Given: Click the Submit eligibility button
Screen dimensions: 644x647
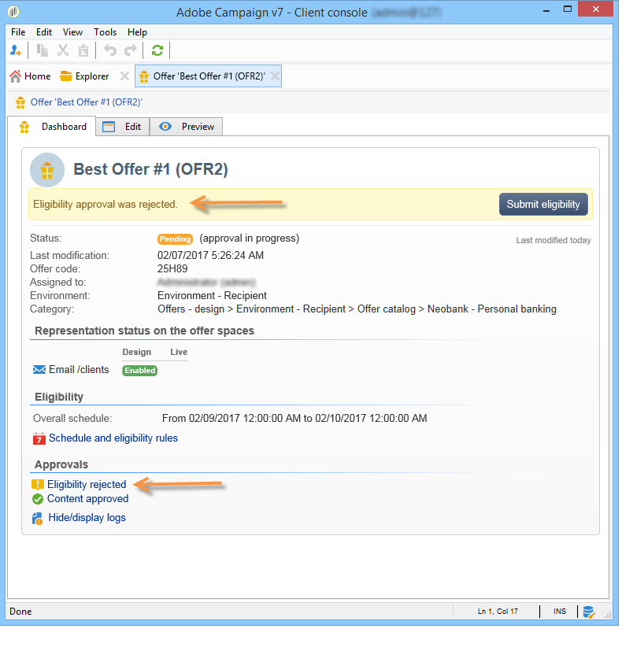Looking at the screenshot, I should [x=543, y=204].
